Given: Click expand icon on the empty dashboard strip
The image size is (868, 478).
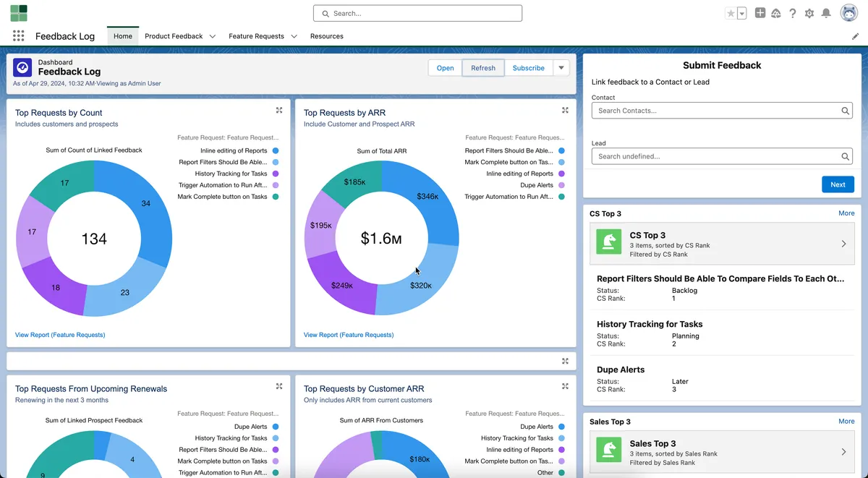Looking at the screenshot, I should point(566,361).
